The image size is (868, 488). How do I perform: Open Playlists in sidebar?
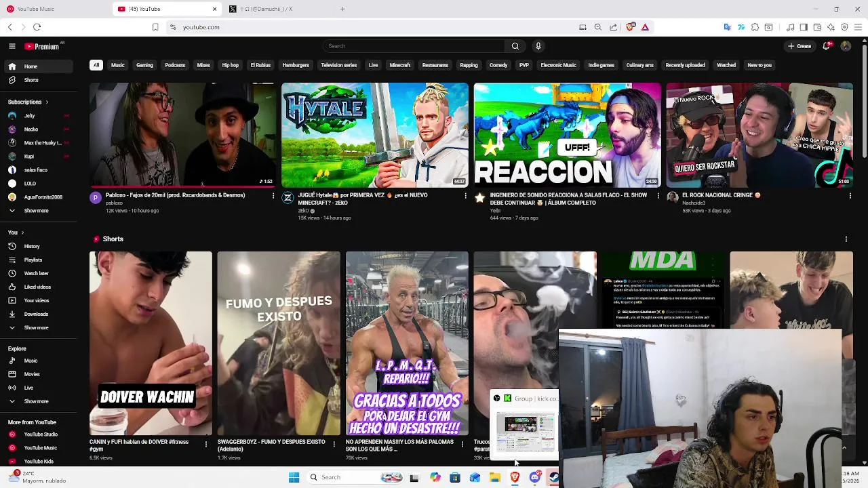click(37, 260)
